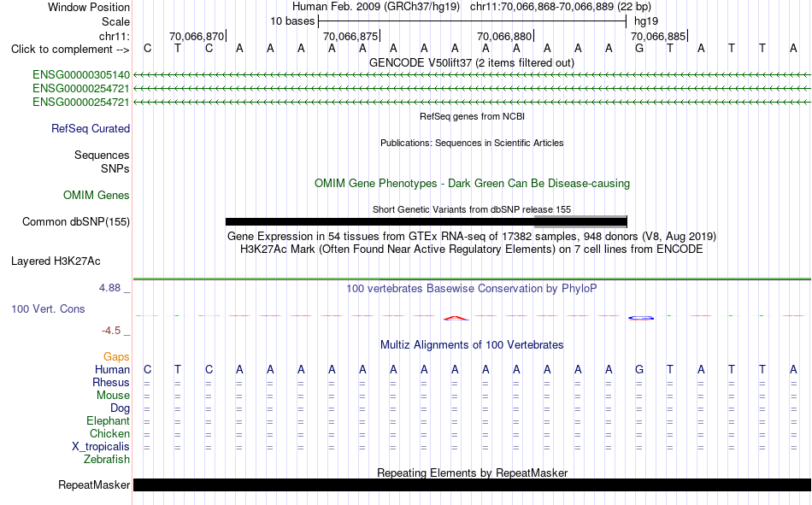Screen dimensions: 812x505
Task: Click the "Sequences" track label
Action: click(x=102, y=155)
